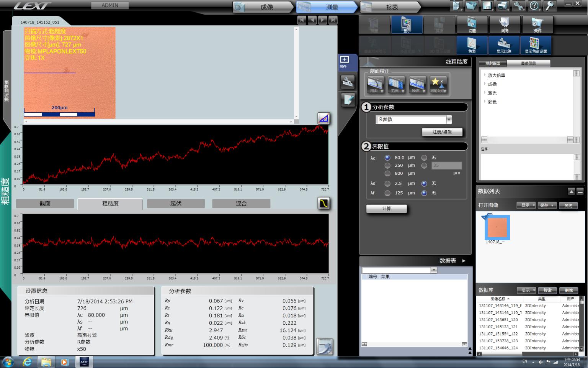The height and width of the screenshot is (368, 588).
Task: Select custom λc value radio button
Action: click(424, 166)
